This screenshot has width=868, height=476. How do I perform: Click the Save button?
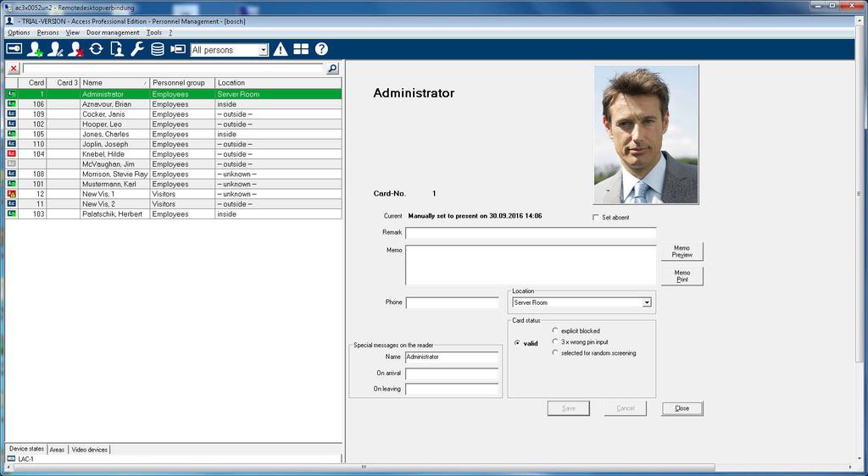pos(569,408)
